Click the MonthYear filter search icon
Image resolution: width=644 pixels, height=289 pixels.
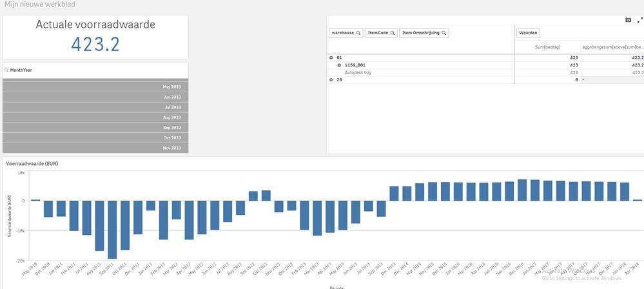6,70
